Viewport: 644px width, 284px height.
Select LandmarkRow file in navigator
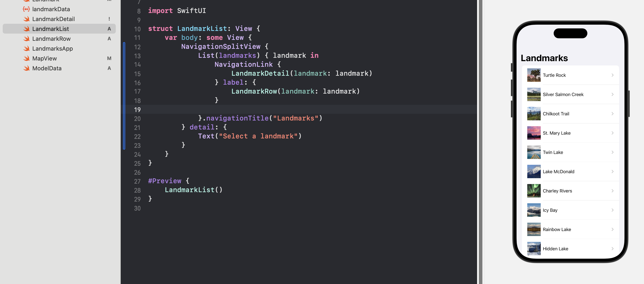click(x=51, y=39)
